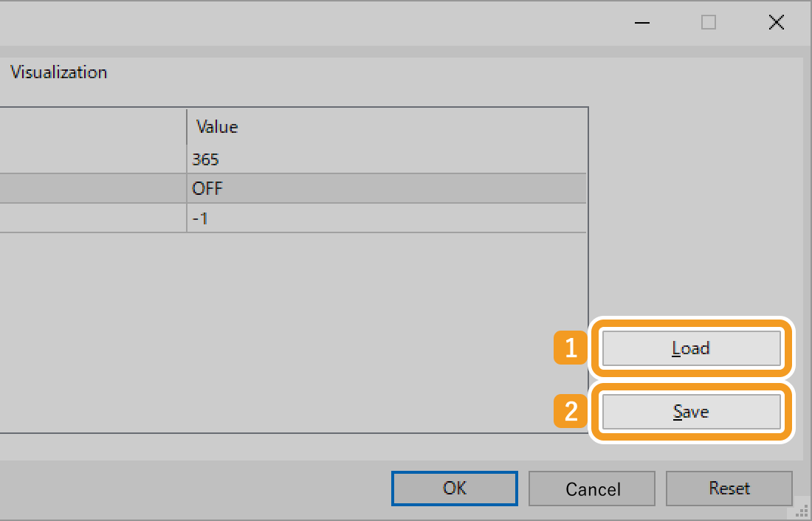Click the maximize window icon
Image resolution: width=812 pixels, height=521 pixels.
coord(709,23)
